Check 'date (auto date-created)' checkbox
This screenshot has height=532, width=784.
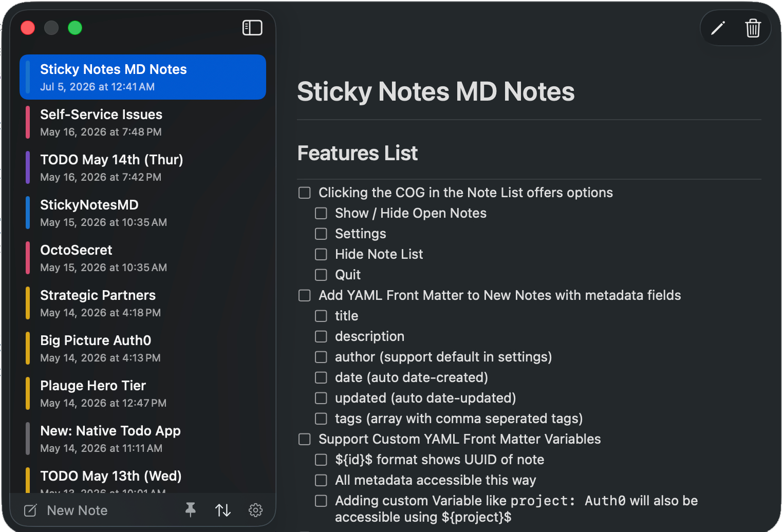pyautogui.click(x=321, y=377)
